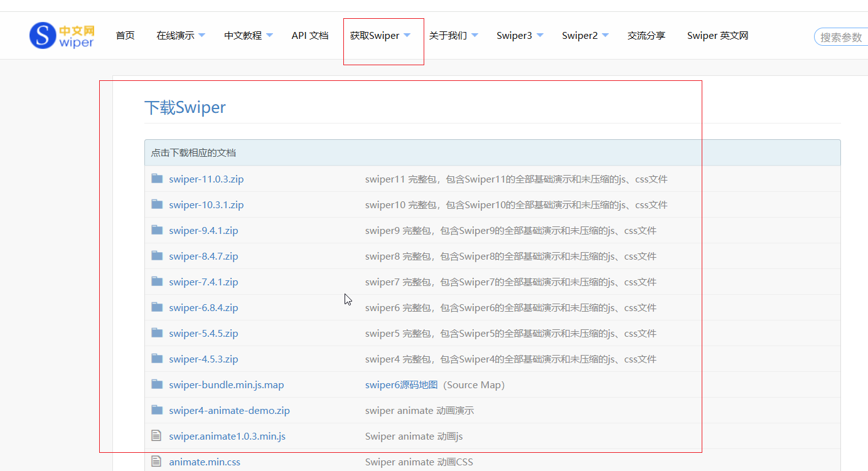Click Swiper animate 动画CSS text

[x=419, y=462]
